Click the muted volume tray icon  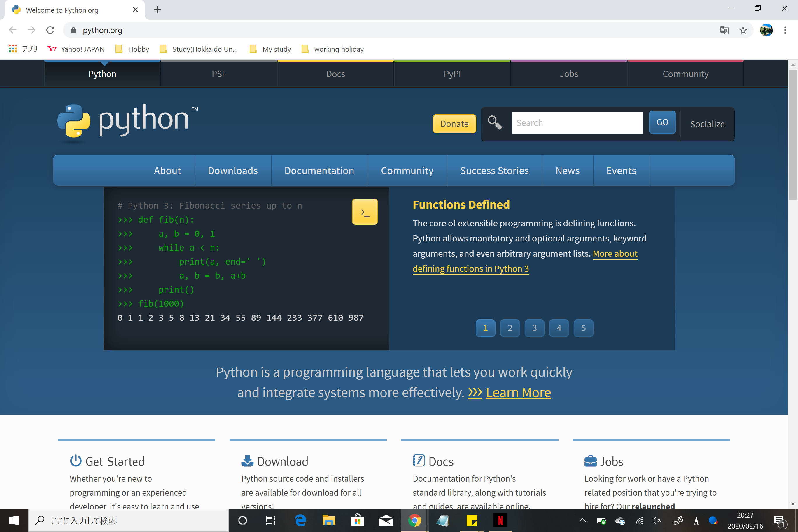(657, 520)
